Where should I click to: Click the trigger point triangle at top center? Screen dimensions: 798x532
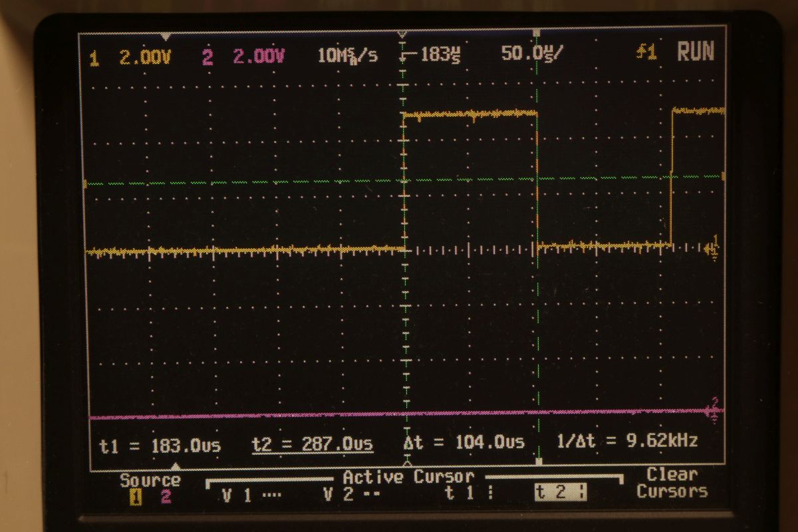pos(402,33)
